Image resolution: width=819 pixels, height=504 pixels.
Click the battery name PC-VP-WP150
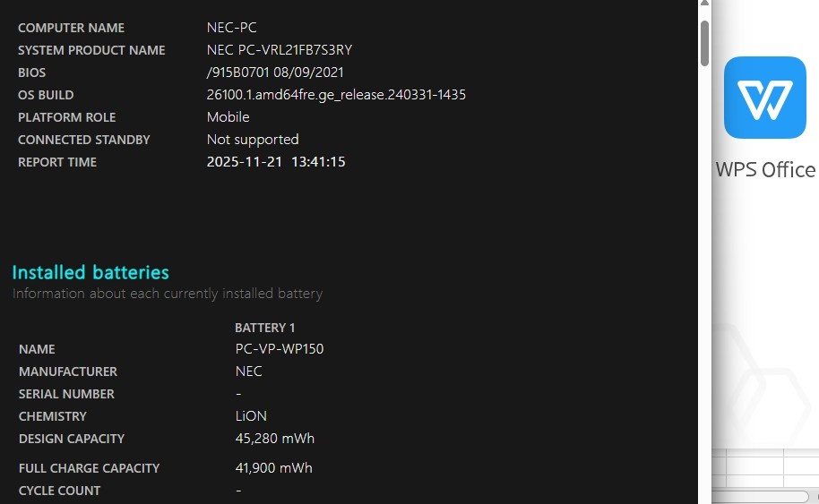click(x=279, y=349)
